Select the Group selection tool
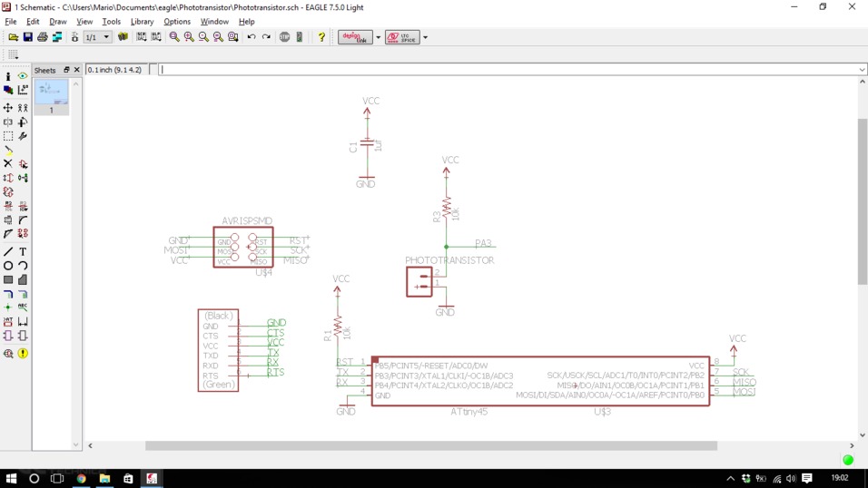 (x=8, y=135)
